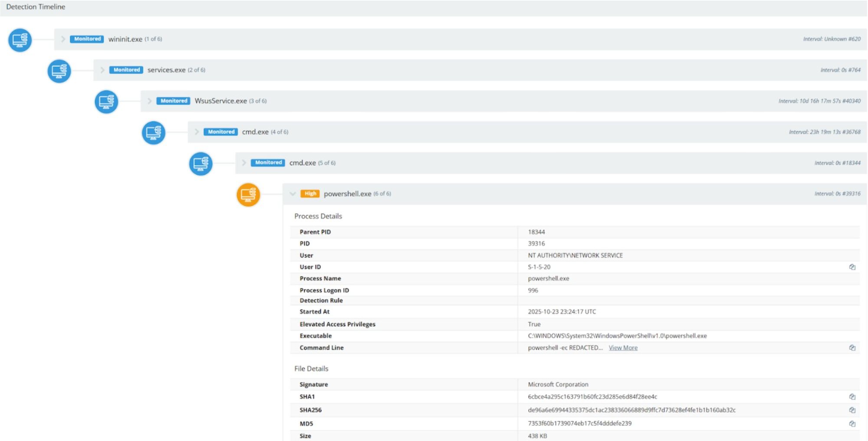Image resolution: width=868 pixels, height=441 pixels.
Task: Expand the WsusService.exe process row
Action: [x=149, y=101]
